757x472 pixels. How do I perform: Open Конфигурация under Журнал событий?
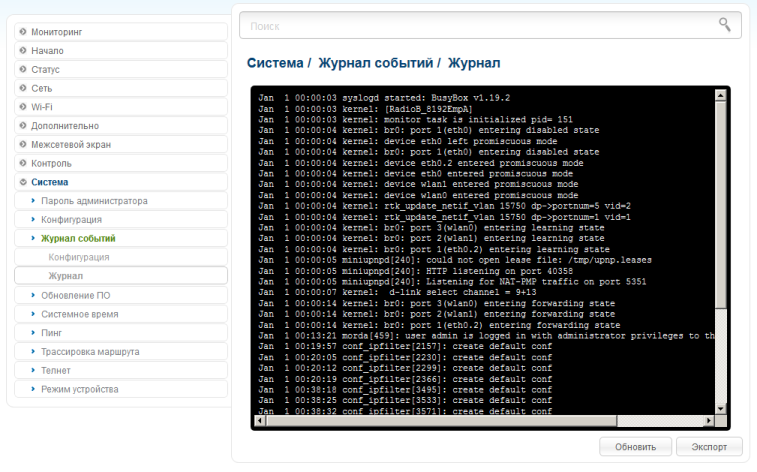[121, 257]
